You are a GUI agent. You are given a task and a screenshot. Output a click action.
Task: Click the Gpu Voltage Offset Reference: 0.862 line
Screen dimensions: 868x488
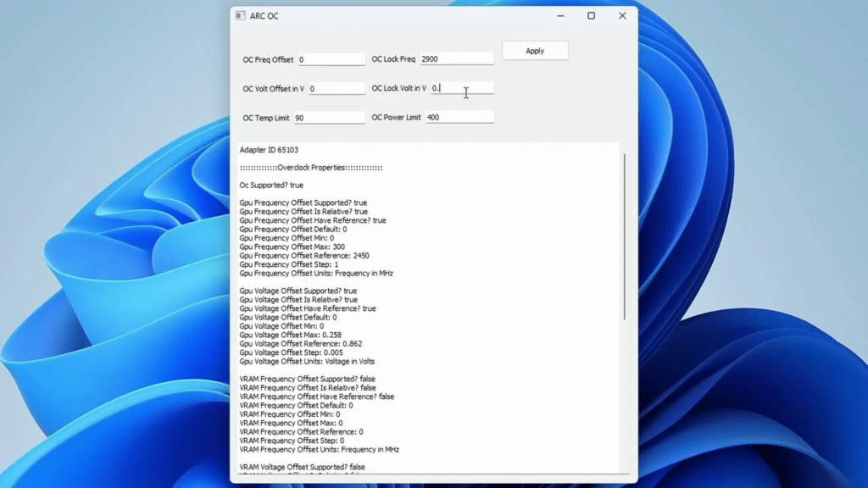[x=301, y=344]
